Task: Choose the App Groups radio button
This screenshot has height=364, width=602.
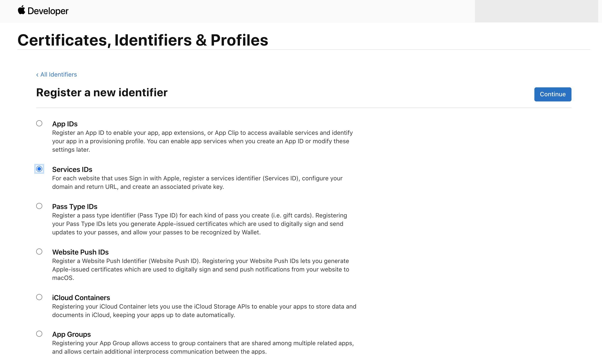Action: pyautogui.click(x=39, y=334)
